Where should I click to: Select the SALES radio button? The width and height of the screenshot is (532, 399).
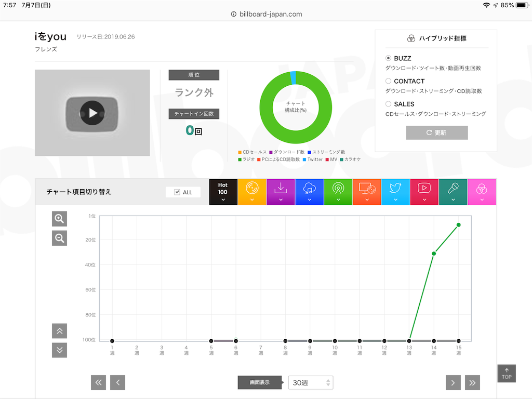pos(389,104)
